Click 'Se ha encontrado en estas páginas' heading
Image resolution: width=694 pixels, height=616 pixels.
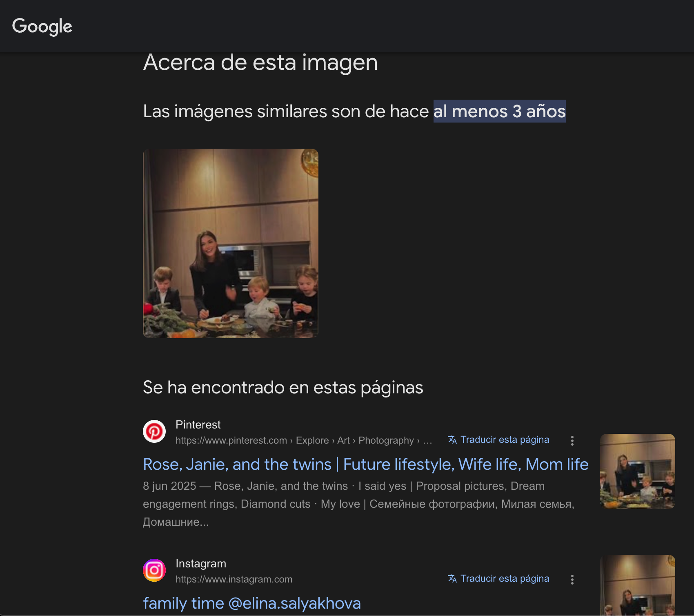[x=283, y=387]
